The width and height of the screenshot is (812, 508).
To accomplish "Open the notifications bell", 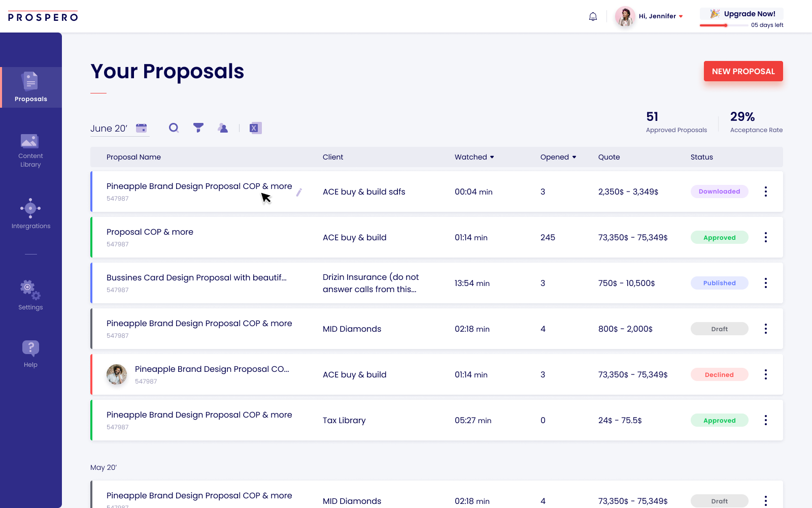I will (x=593, y=16).
